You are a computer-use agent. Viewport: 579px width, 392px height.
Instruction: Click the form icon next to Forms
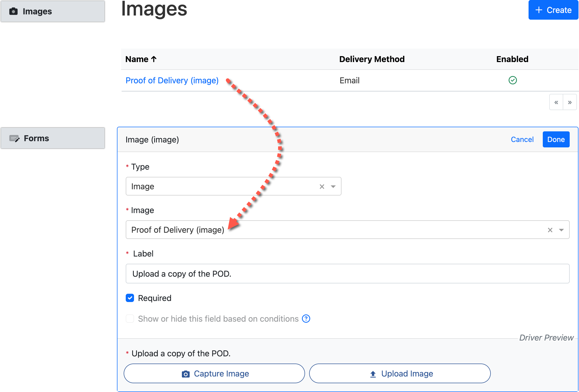(x=15, y=138)
